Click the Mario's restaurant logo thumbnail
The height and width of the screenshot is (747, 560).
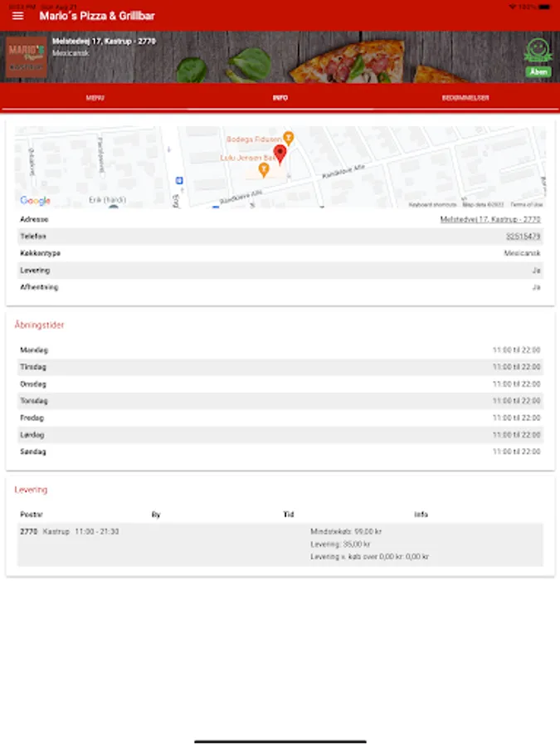pyautogui.click(x=27, y=56)
